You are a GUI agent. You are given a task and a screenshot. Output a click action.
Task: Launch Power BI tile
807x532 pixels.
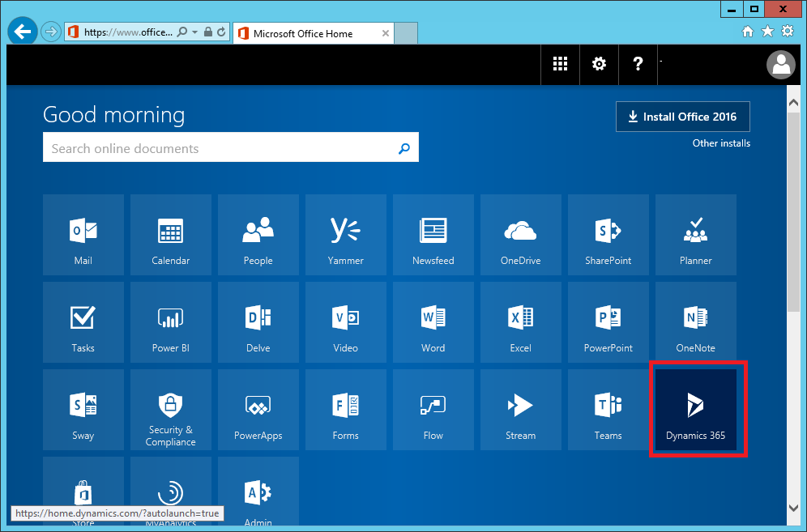171,322
